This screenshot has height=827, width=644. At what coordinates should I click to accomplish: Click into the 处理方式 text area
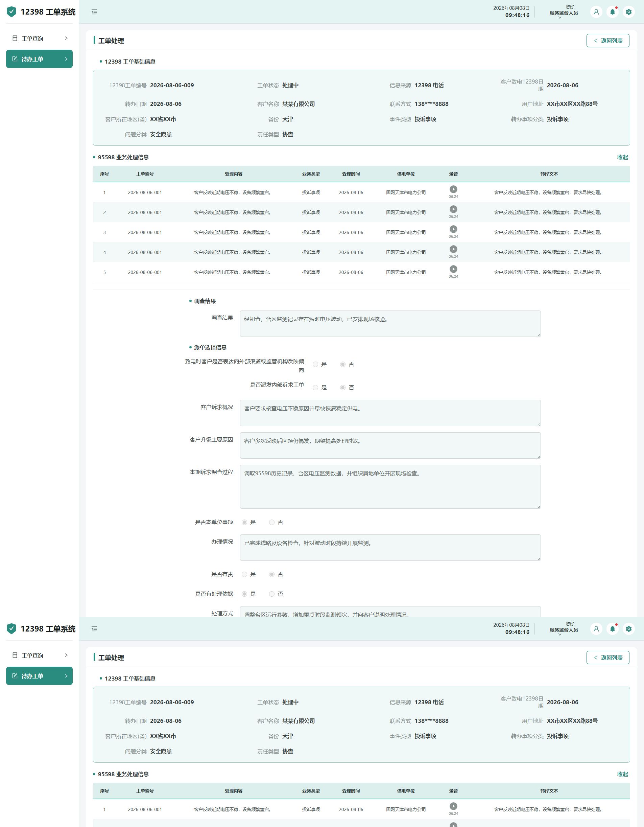[x=390, y=612]
